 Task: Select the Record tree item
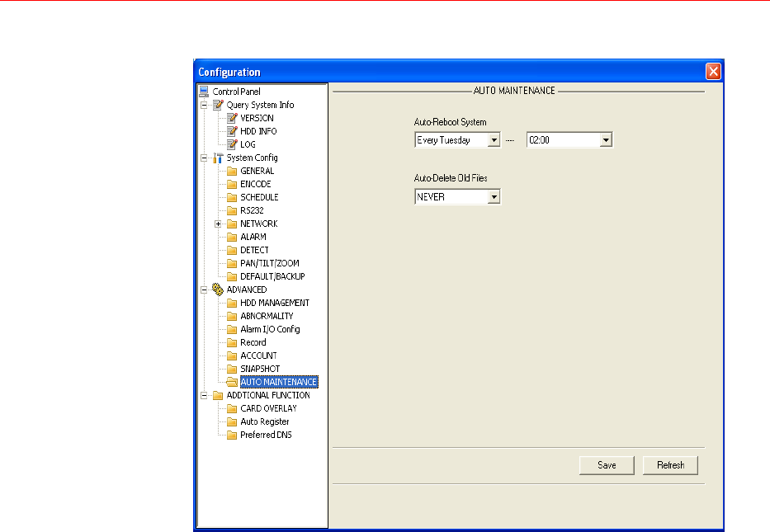pos(253,342)
